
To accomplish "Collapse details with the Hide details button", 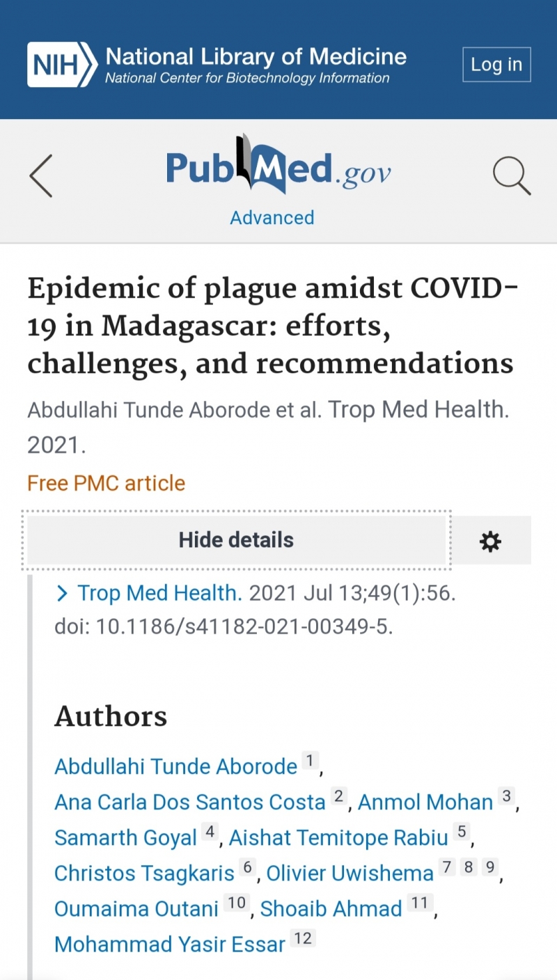I will point(236,540).
